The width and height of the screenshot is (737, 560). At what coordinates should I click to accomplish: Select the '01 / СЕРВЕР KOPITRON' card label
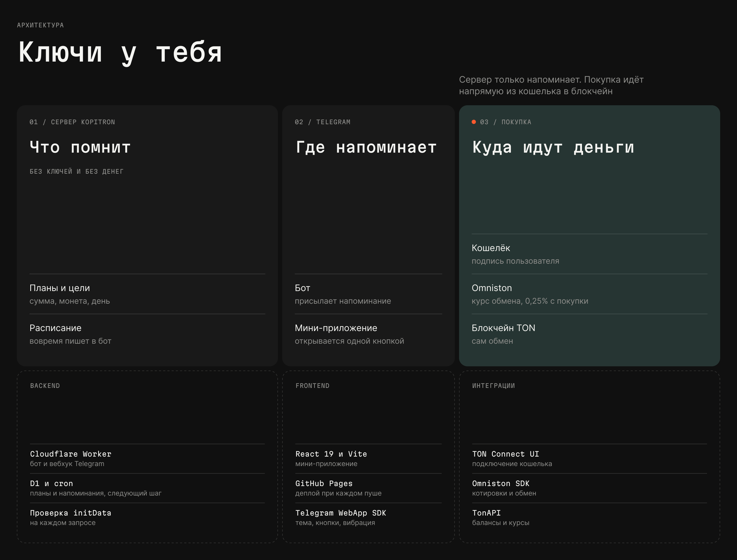[x=72, y=122]
